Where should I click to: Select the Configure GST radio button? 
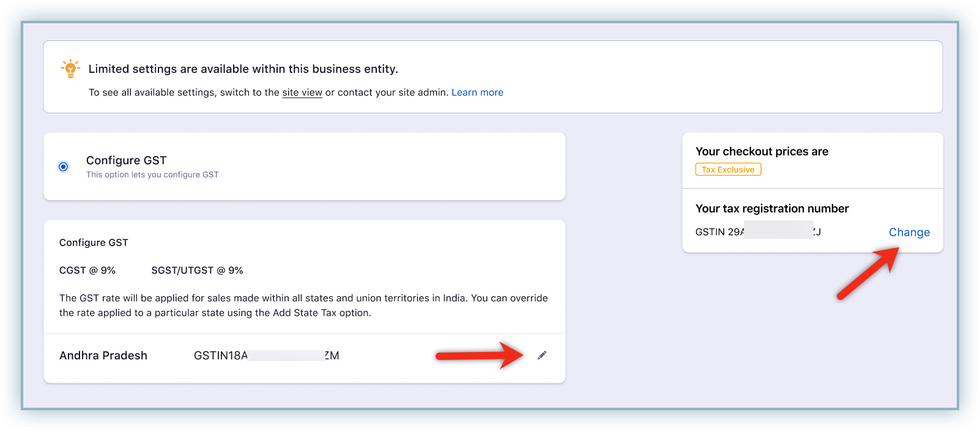[x=63, y=167]
